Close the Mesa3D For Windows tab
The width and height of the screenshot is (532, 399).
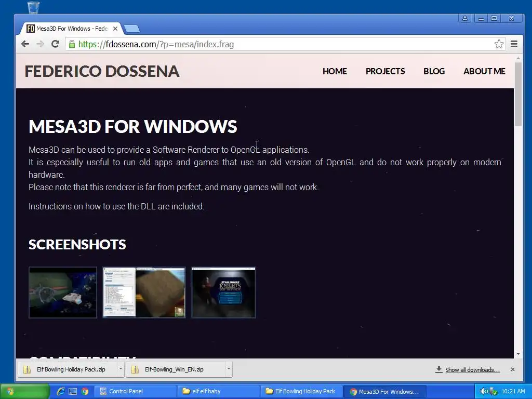(115, 29)
